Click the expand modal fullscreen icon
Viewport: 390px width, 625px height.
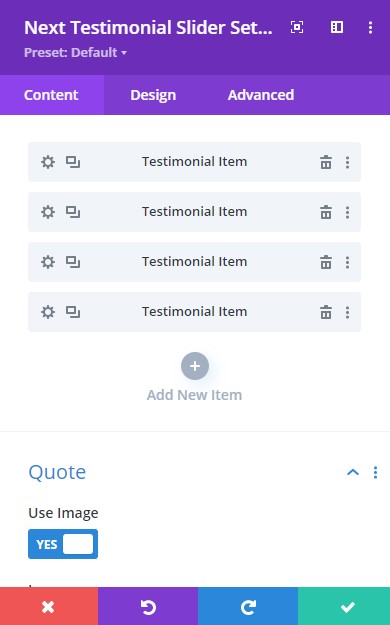click(297, 28)
